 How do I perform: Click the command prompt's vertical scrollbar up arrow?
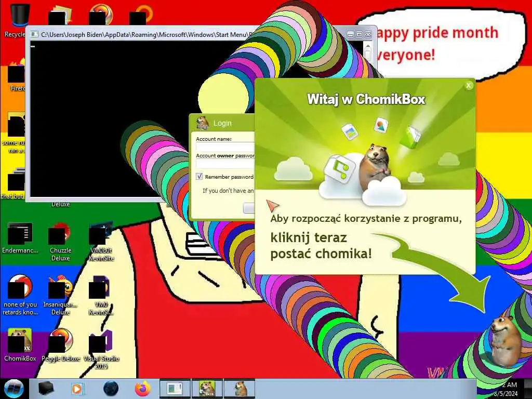(x=368, y=46)
